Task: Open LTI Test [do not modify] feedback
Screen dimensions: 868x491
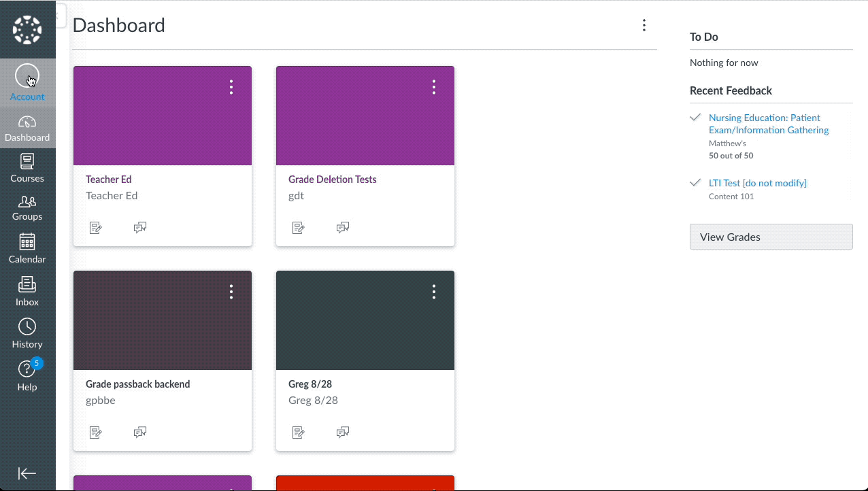Action: tap(758, 183)
